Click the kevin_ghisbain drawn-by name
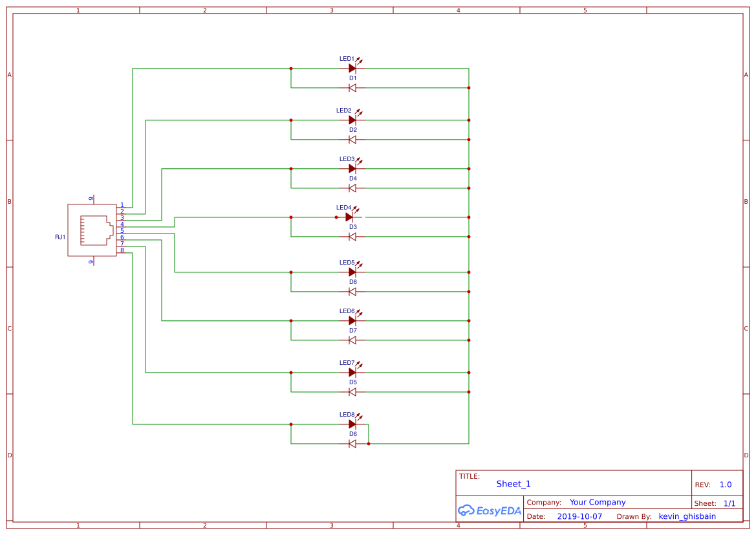This screenshot has width=756, height=535. pos(687,516)
